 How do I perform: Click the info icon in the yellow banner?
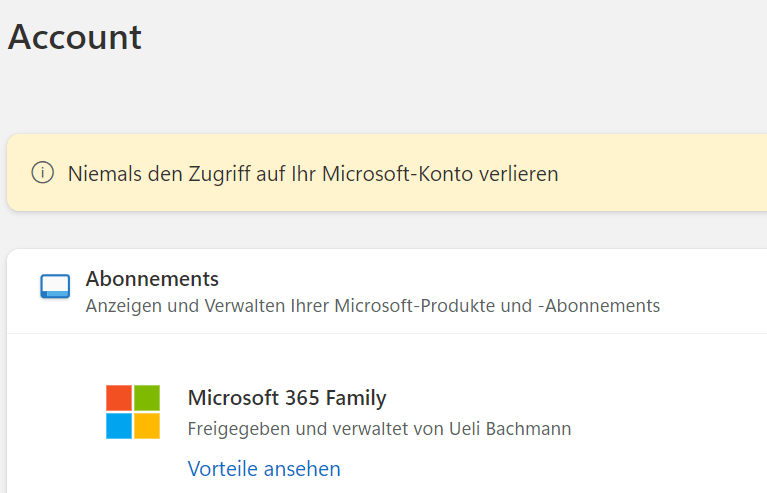pyautogui.click(x=42, y=173)
